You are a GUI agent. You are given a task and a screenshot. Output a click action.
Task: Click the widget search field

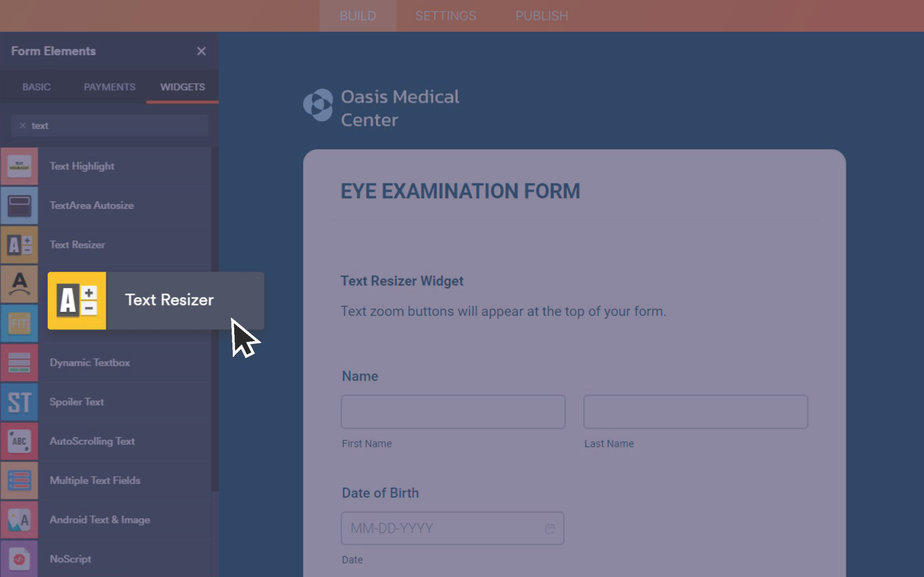(109, 126)
